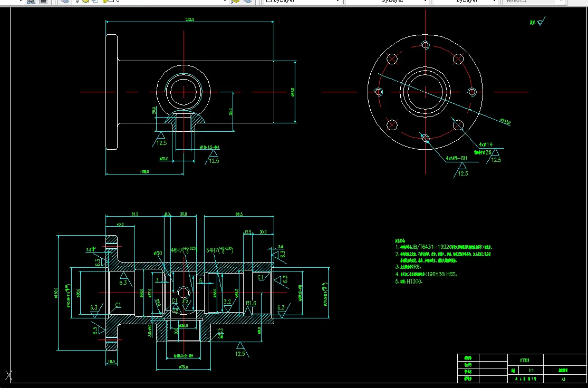Open the ByLayer linetype dropdown

tap(425, 2)
